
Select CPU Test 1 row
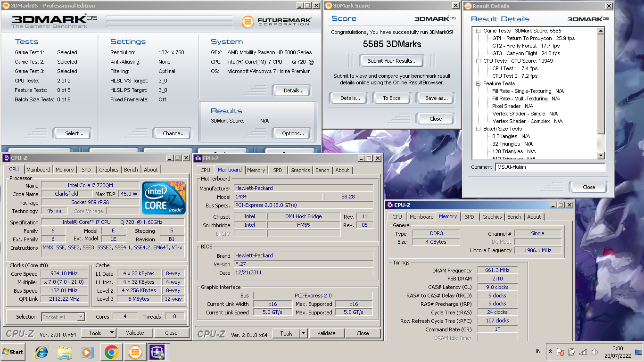click(515, 68)
